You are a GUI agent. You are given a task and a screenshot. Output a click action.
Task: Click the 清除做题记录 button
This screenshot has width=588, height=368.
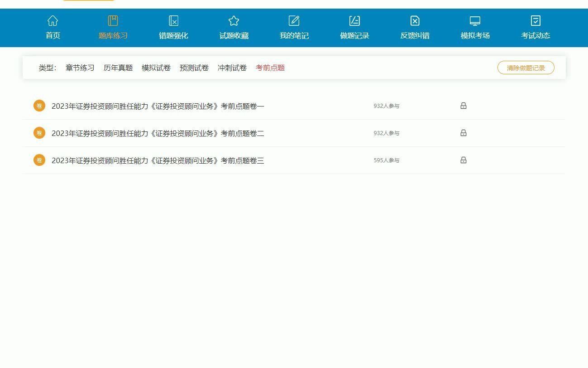pos(526,68)
